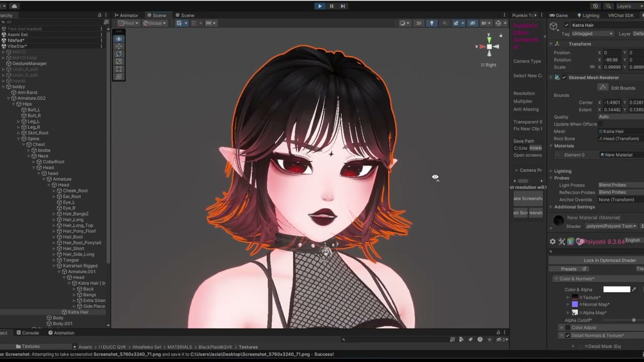Toggle the Skinned Mesh Renderer checkbox

(x=564, y=77)
